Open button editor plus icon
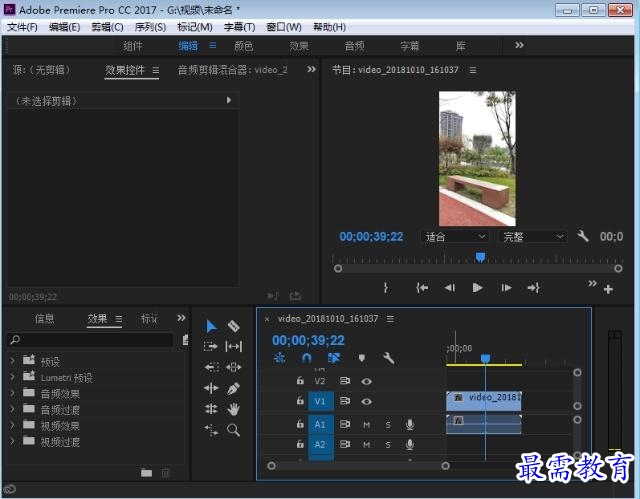The height and width of the screenshot is (499, 640). tap(608, 289)
